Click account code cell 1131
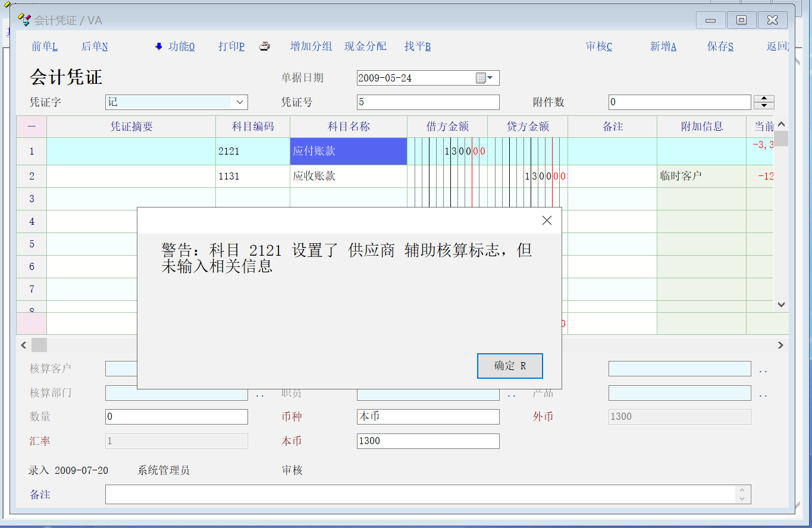812x528 pixels. point(253,177)
